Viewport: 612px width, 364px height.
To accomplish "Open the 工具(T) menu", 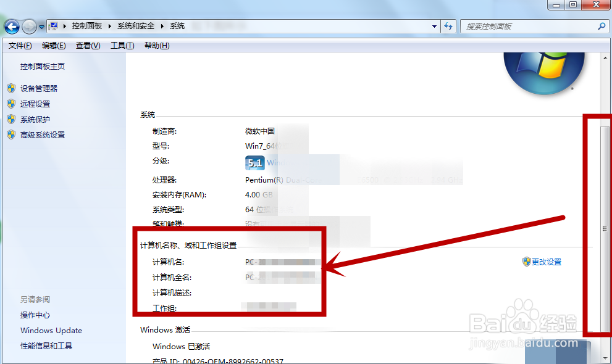I will coord(122,46).
